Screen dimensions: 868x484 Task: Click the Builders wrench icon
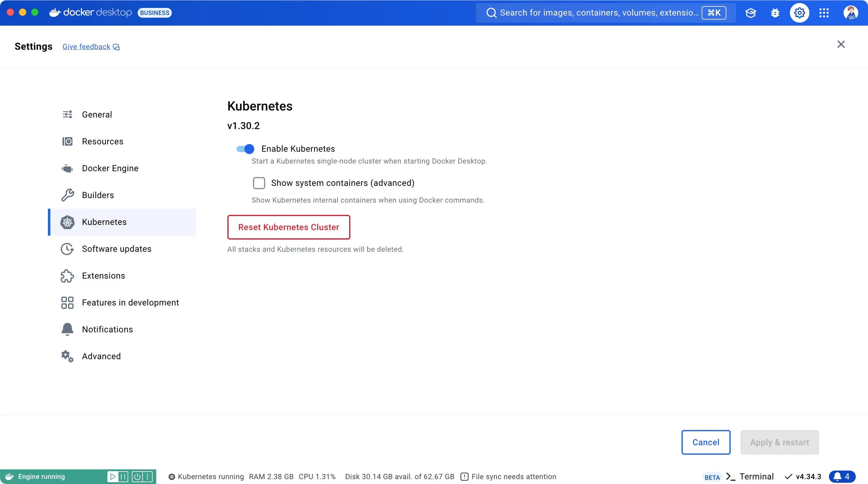coord(67,195)
